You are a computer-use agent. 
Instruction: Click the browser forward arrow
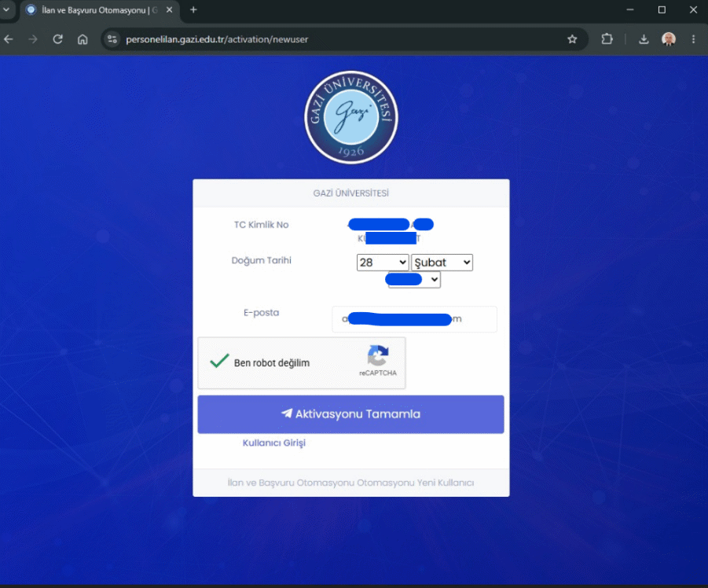(33, 39)
